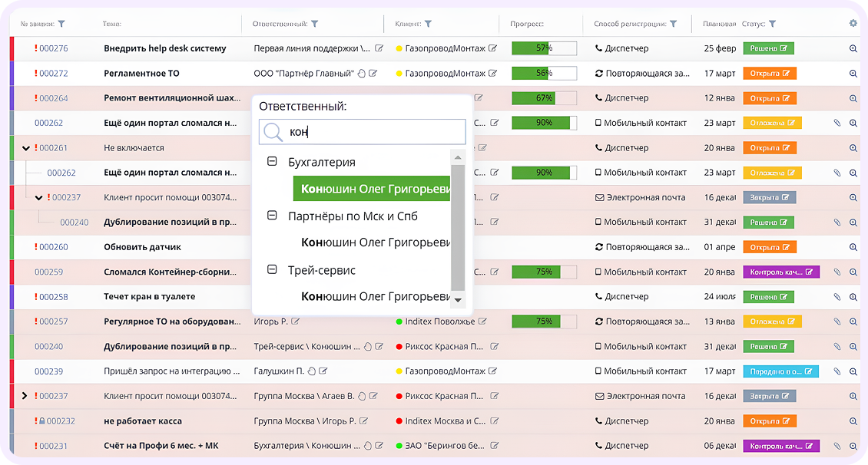Viewport: 868px width, 465px height.
Task: Open ticket number 000272 link
Action: pyautogui.click(x=53, y=74)
